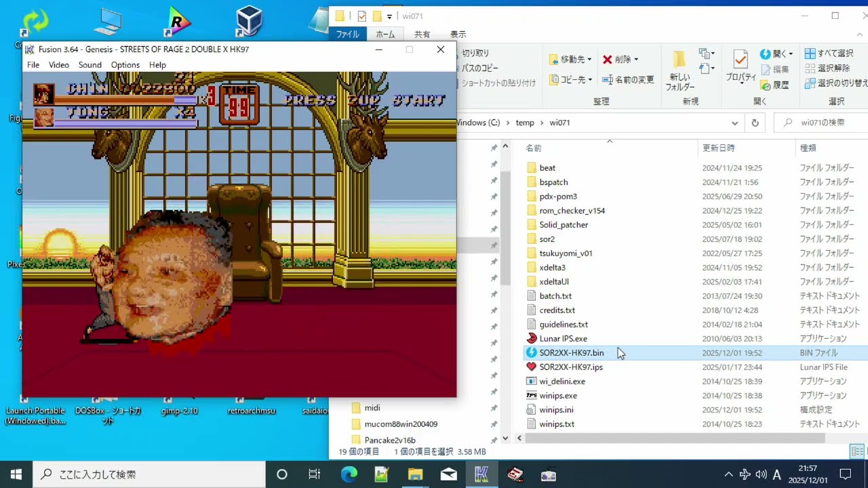Expand the 削除 dropdown arrow
The height and width of the screenshot is (488, 868).
[x=635, y=60]
